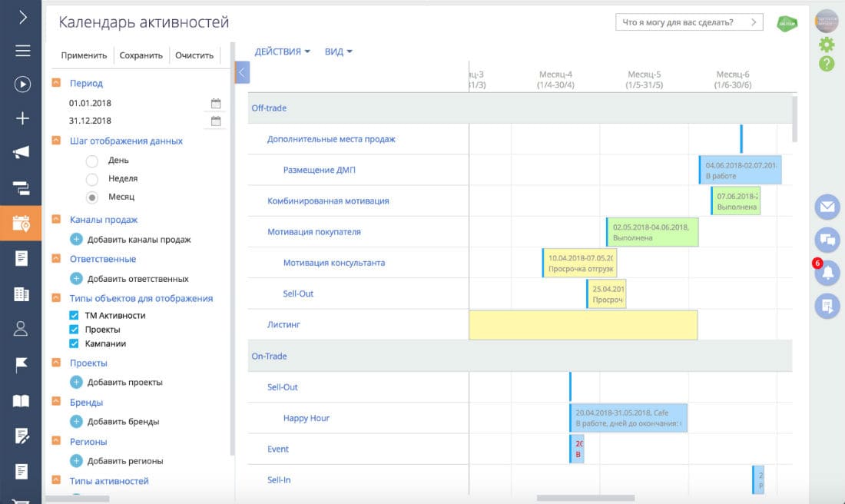Viewport: 845px width, 504px height.
Task: Click the command search field
Action: pos(689,22)
